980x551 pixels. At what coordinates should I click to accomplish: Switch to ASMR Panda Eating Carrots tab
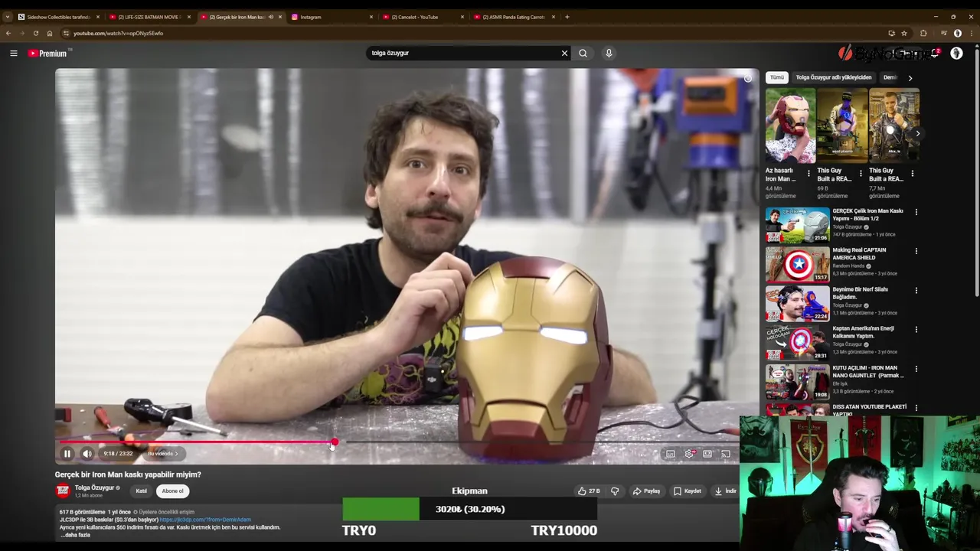click(514, 17)
